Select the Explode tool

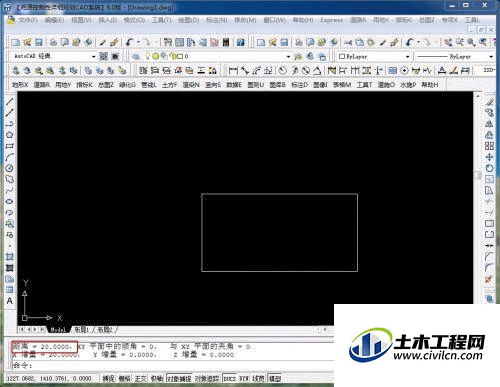click(x=489, y=279)
